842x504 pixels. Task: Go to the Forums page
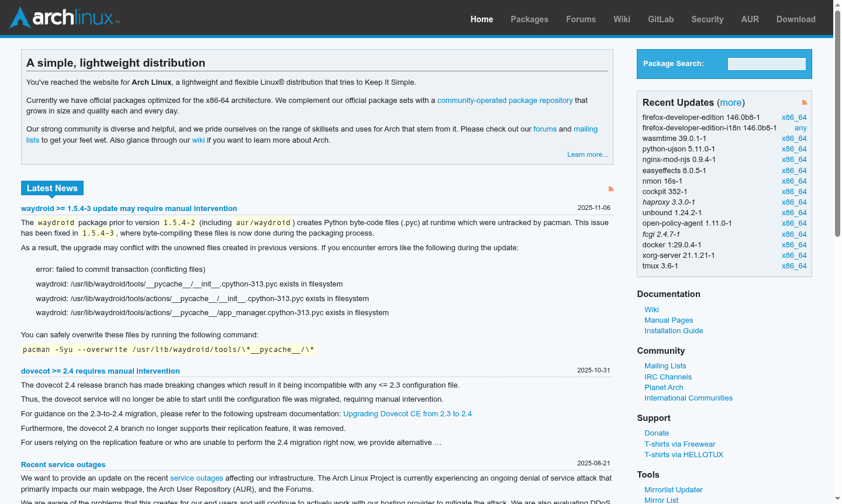[581, 19]
